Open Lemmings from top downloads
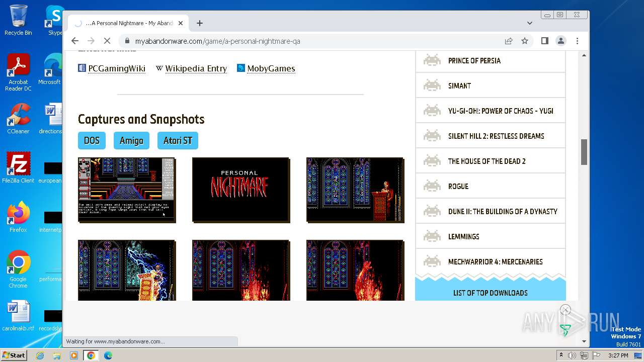The image size is (644, 362). point(464,237)
